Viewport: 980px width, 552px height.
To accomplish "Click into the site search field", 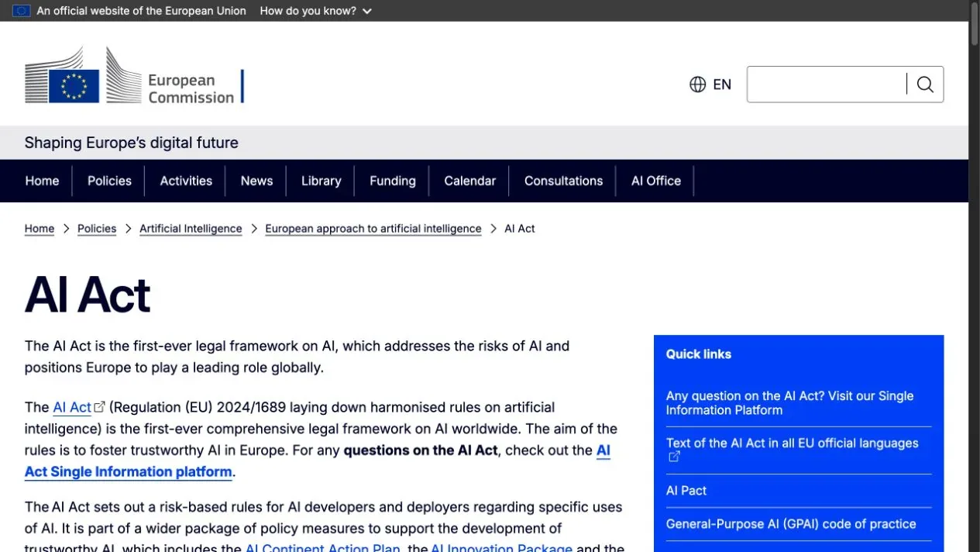I will tap(827, 85).
